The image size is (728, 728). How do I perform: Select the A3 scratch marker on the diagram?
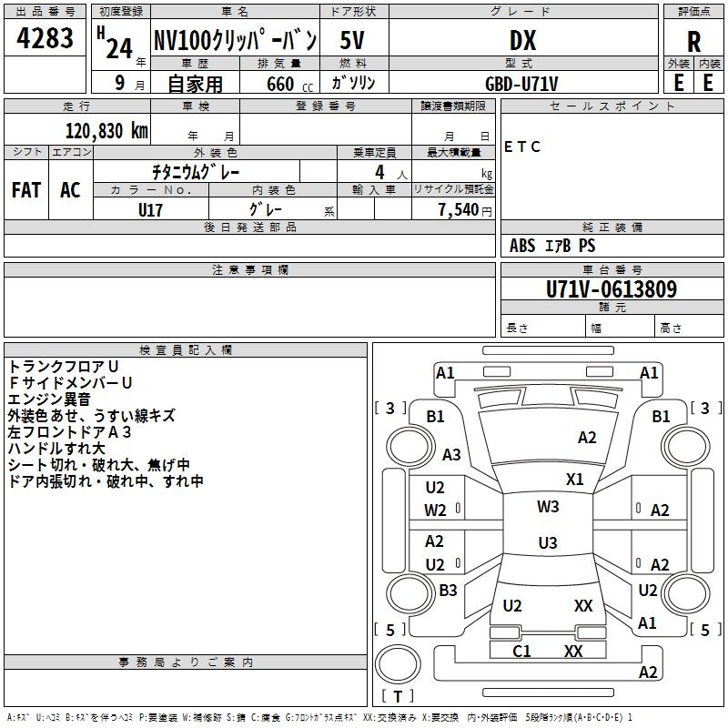(x=451, y=454)
